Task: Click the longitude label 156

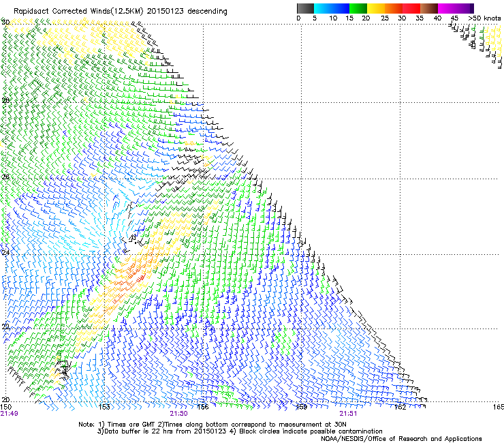Action: coord(203,407)
